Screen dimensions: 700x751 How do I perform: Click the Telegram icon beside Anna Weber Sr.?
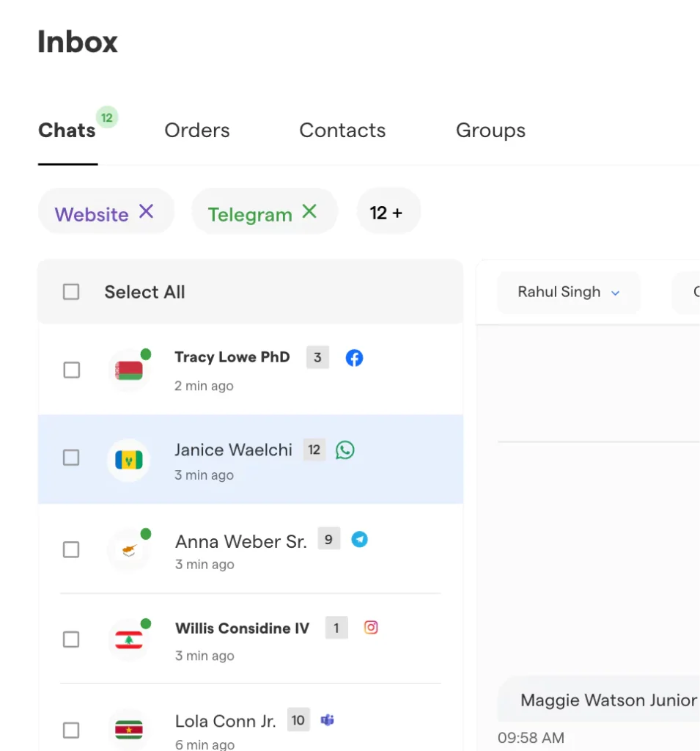[x=359, y=540]
